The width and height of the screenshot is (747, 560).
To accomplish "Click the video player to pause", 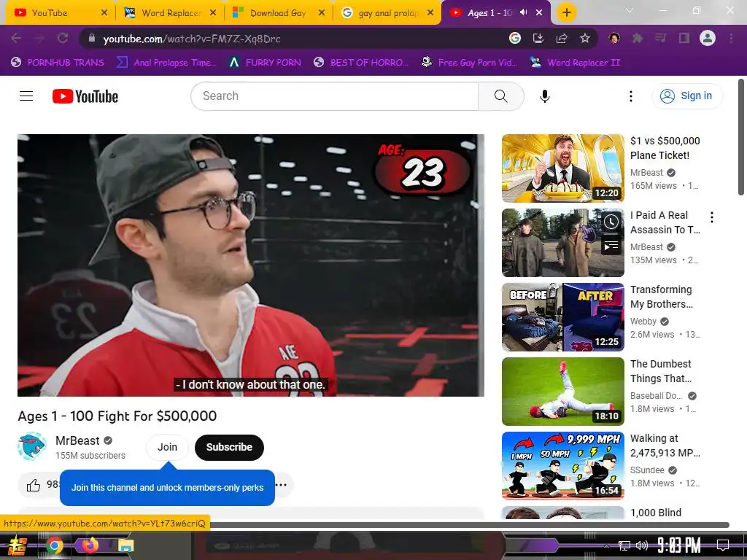I will point(251,265).
